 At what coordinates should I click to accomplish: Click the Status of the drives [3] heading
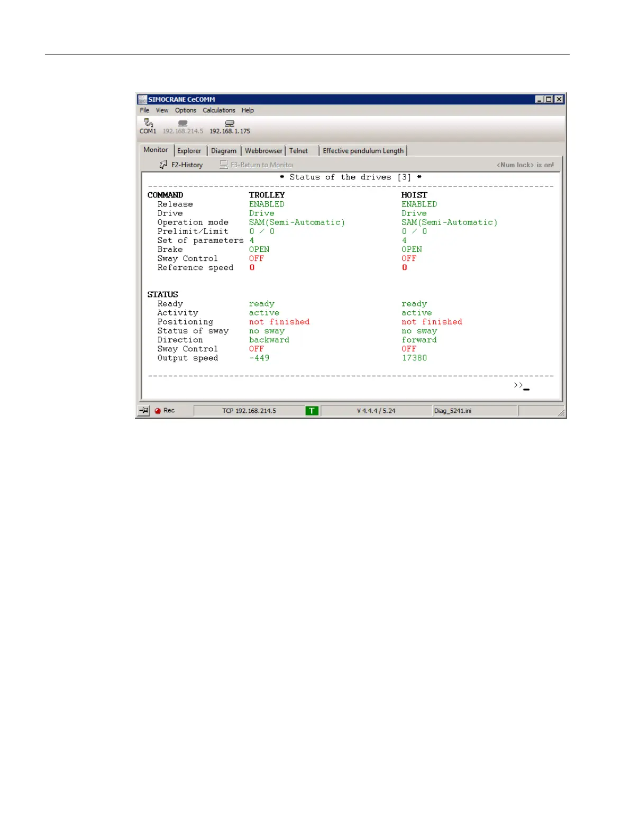click(x=351, y=177)
